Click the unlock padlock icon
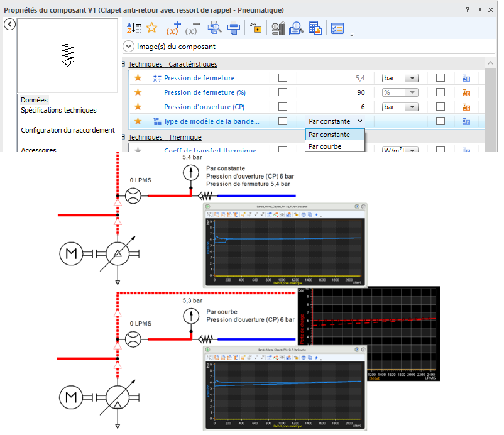 [x=256, y=28]
